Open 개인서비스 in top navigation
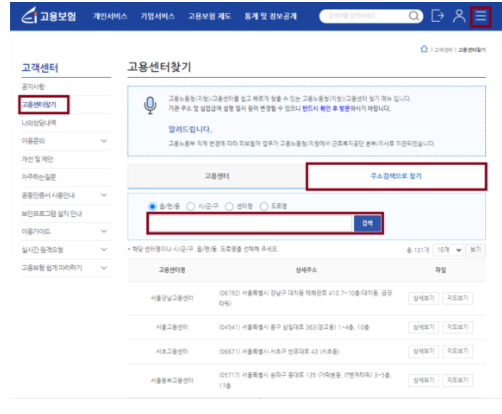 110,16
